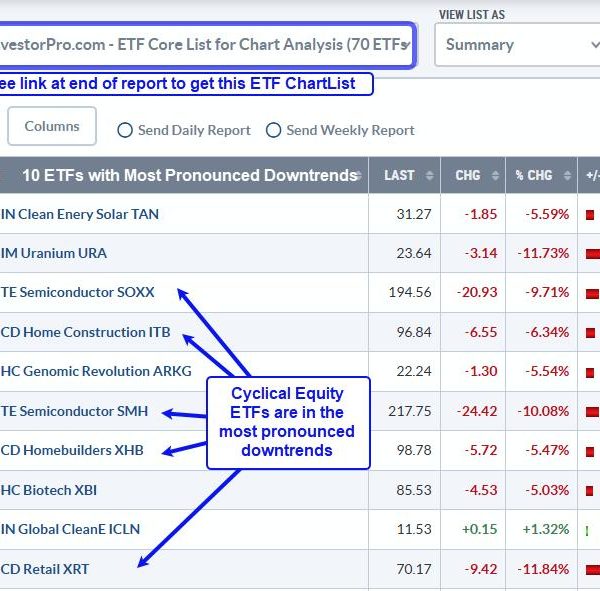600x591 pixels.
Task: Enable the Send Weekly Report radio
Action: click(273, 130)
